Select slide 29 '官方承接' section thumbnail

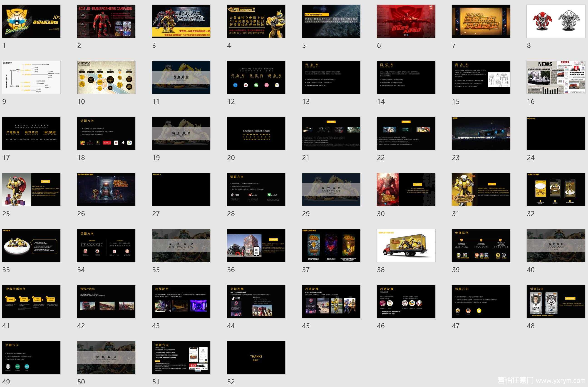click(331, 190)
